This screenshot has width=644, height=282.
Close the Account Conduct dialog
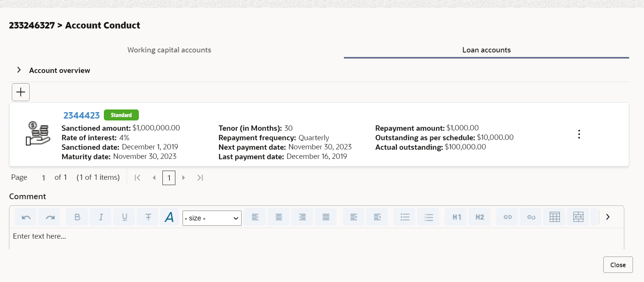(x=618, y=265)
